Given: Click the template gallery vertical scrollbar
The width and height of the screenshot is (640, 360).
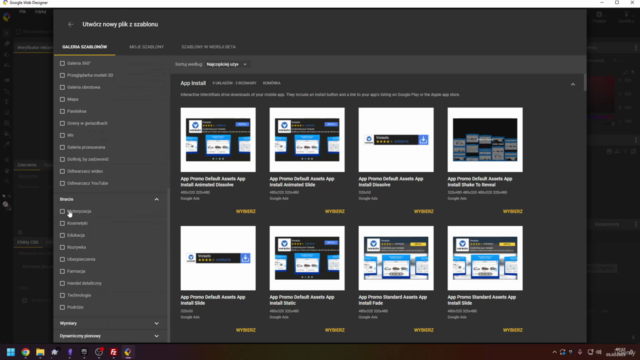Looking at the screenshot, I should coord(585,82).
